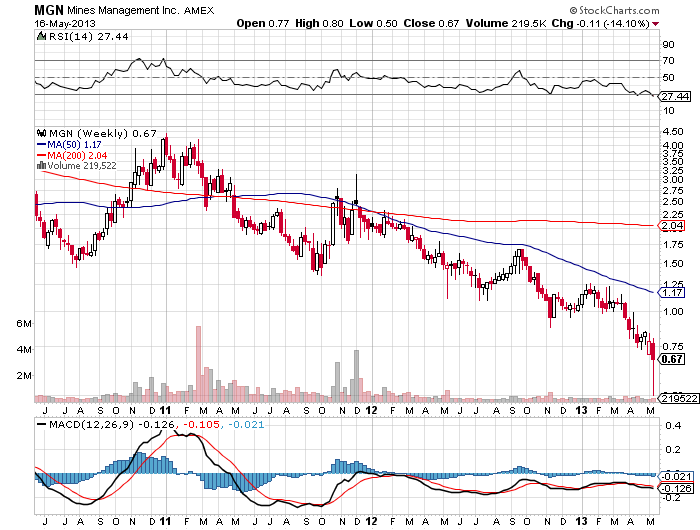Click the Close 0.67 value in the header
The height and width of the screenshot is (530, 700).
click(431, 23)
